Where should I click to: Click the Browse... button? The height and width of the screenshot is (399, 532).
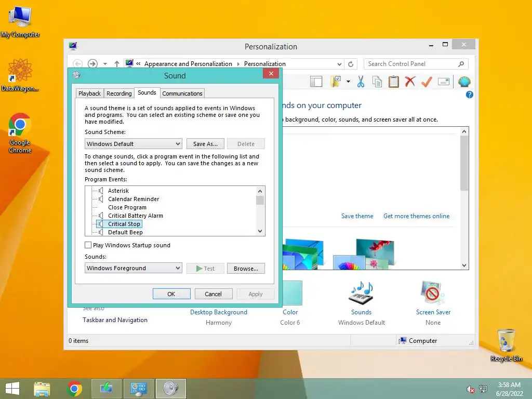(x=246, y=269)
